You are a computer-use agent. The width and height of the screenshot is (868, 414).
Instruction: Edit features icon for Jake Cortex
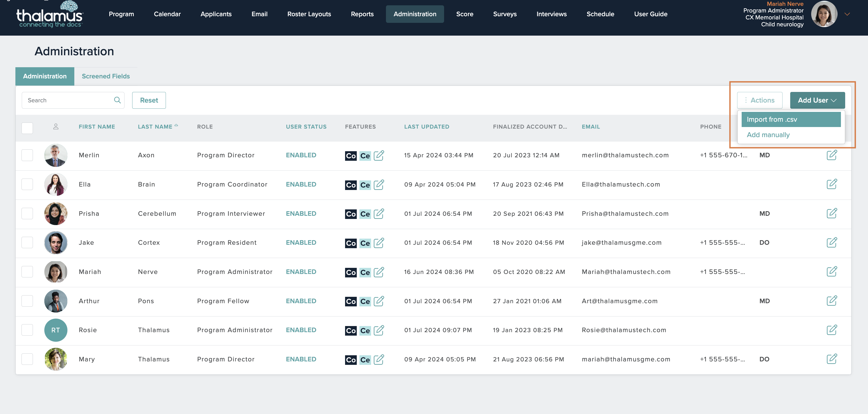(x=379, y=243)
